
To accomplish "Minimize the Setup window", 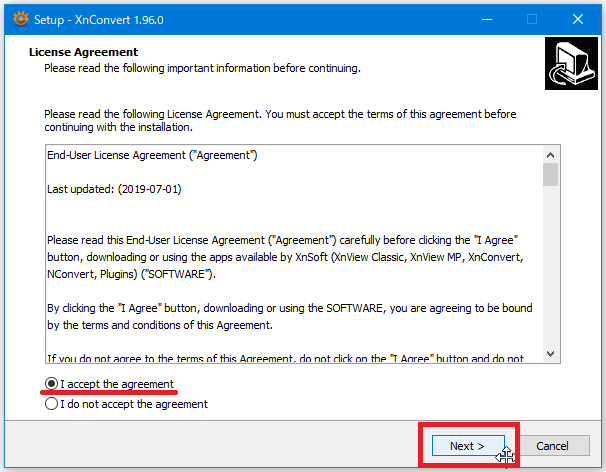I will coord(486,19).
